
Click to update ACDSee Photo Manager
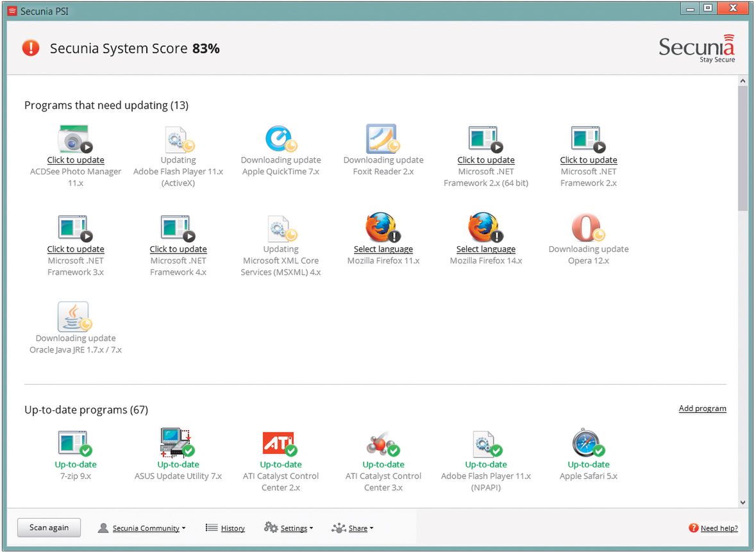click(x=76, y=160)
